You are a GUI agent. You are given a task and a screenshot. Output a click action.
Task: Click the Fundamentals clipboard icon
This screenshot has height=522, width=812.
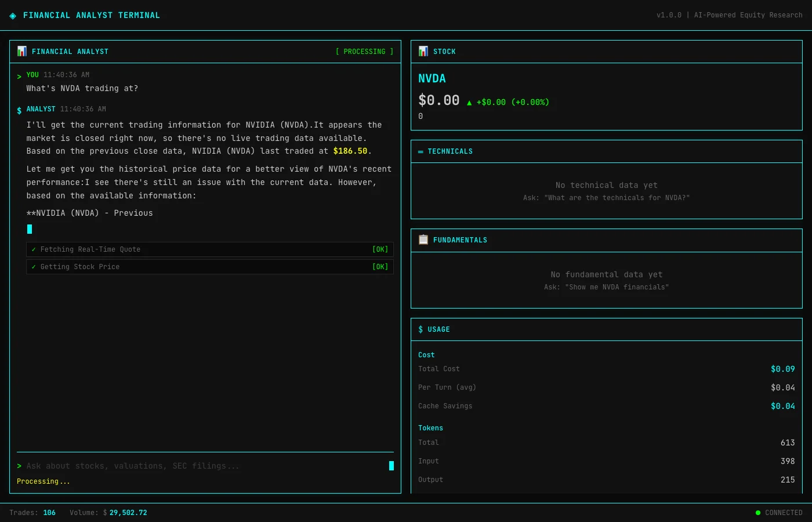point(423,240)
